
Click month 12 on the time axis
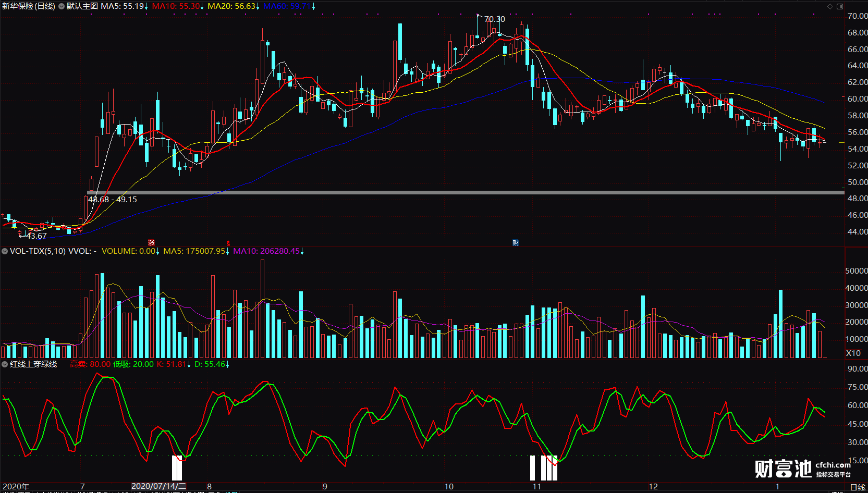click(x=653, y=487)
